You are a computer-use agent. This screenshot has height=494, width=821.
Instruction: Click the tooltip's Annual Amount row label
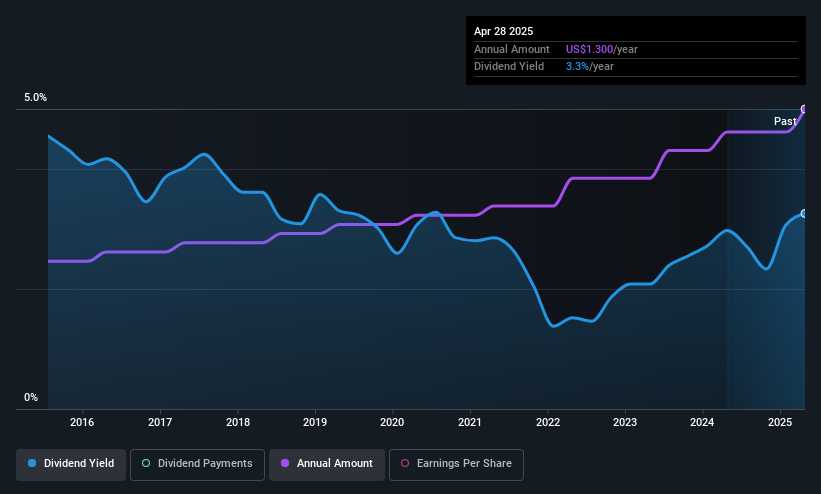(512, 49)
